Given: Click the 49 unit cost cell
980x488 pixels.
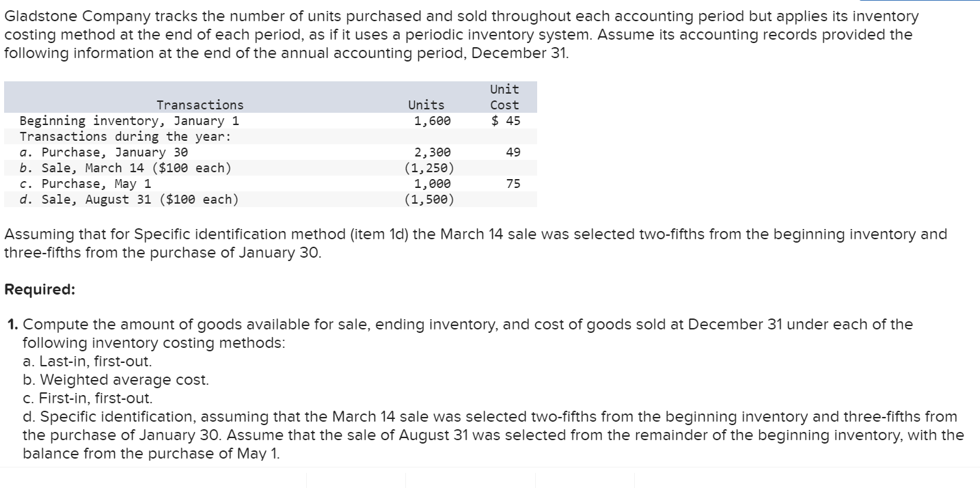Looking at the screenshot, I should click(513, 152).
